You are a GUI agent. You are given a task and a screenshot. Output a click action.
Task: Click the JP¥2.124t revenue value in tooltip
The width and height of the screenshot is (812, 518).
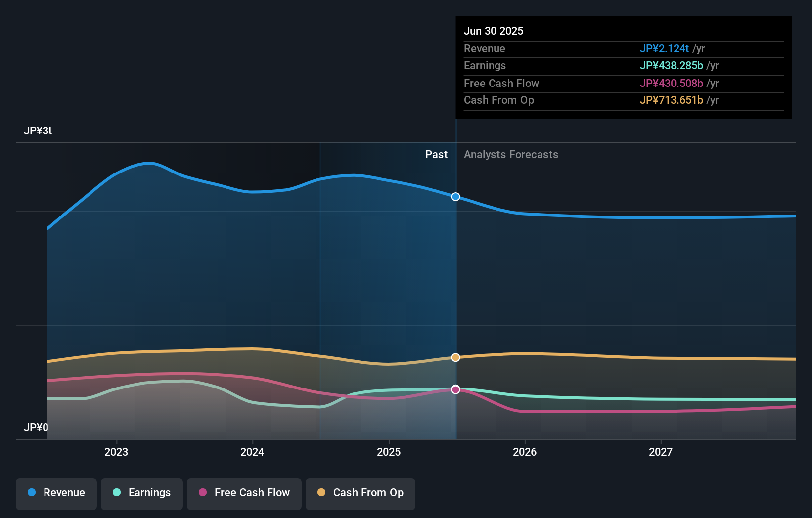[665, 49]
